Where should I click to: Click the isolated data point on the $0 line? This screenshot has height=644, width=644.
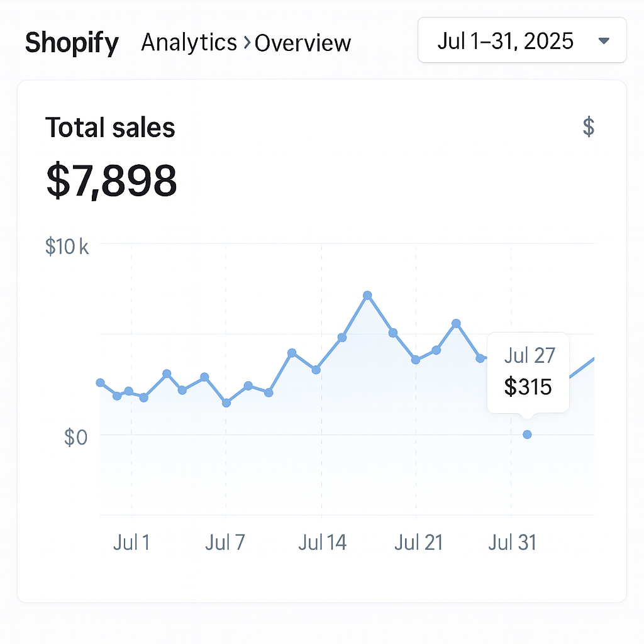click(527, 435)
